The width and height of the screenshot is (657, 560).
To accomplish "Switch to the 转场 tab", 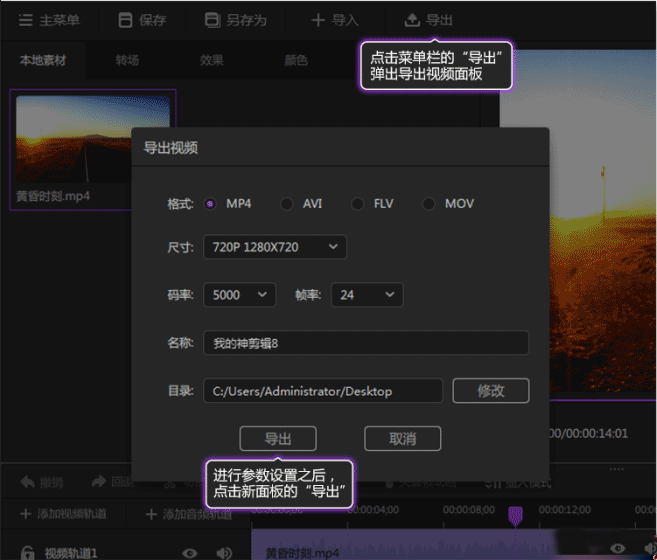I will coord(127,60).
